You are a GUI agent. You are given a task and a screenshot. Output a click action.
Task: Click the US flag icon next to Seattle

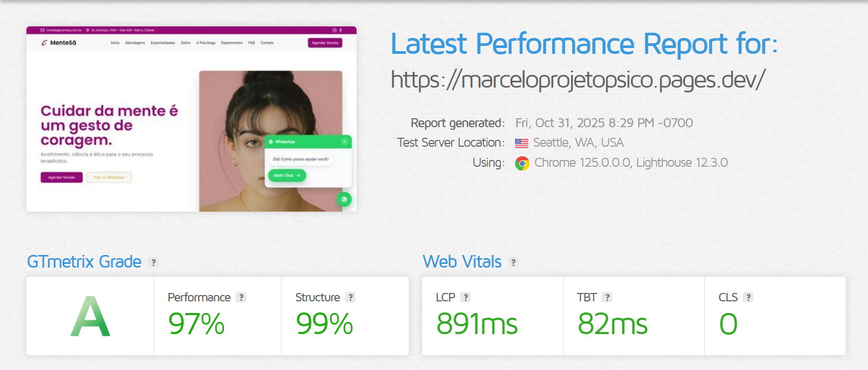click(x=521, y=142)
